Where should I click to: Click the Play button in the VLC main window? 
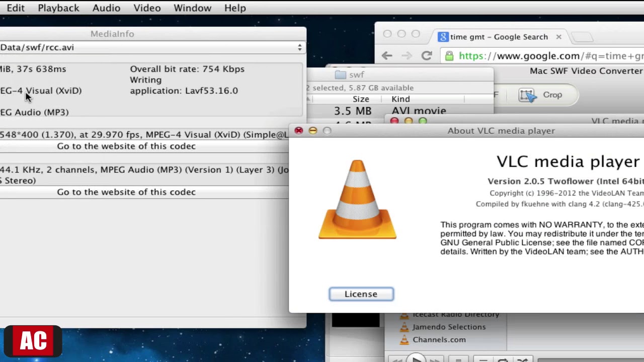[416, 359]
